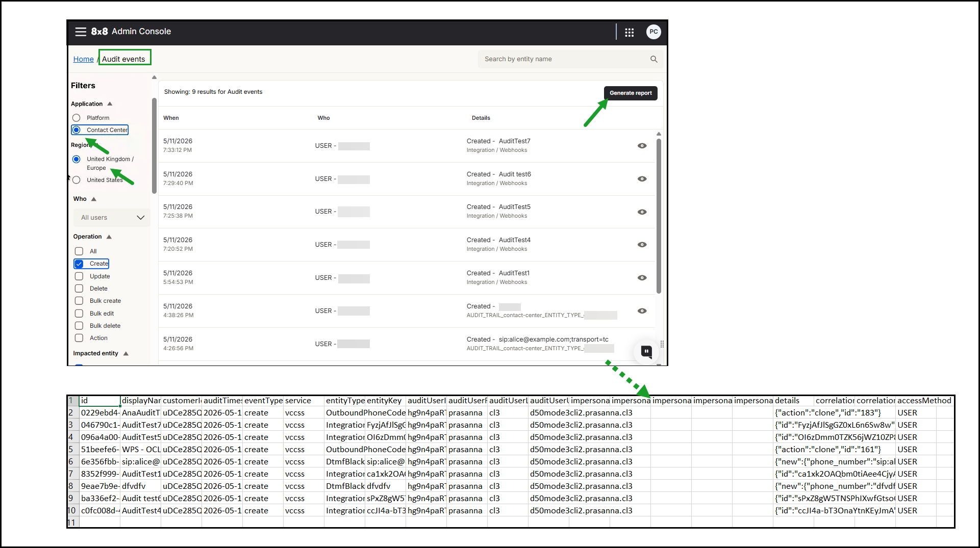This screenshot has width=980, height=548.
Task: Open the apps grid launcher
Action: tap(629, 32)
